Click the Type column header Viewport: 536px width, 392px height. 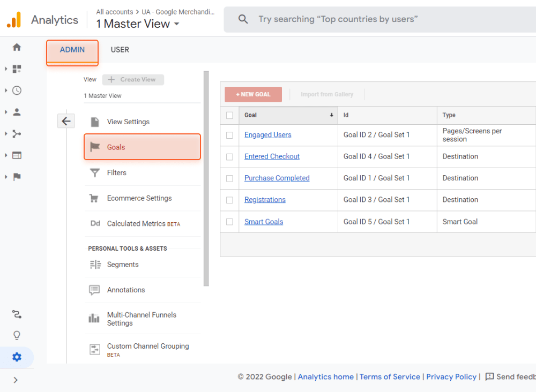[487, 115]
